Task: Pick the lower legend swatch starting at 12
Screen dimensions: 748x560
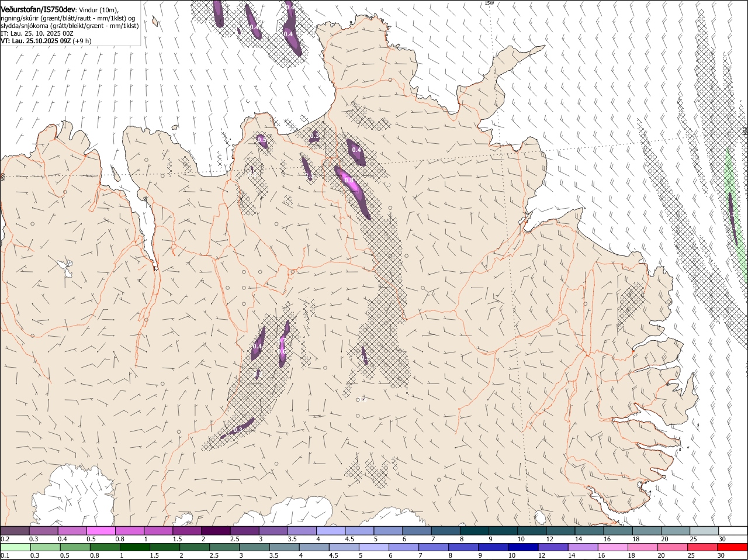Action: tap(554, 547)
